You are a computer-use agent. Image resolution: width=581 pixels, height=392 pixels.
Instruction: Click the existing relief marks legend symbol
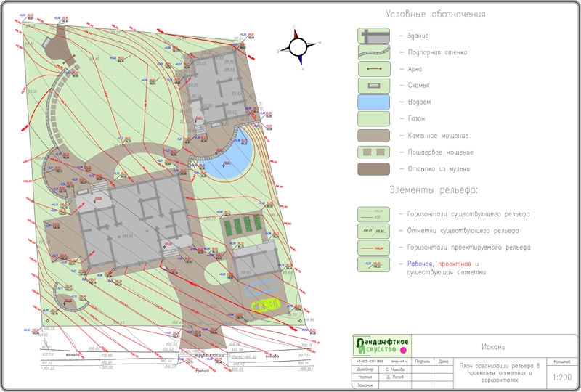373,231
